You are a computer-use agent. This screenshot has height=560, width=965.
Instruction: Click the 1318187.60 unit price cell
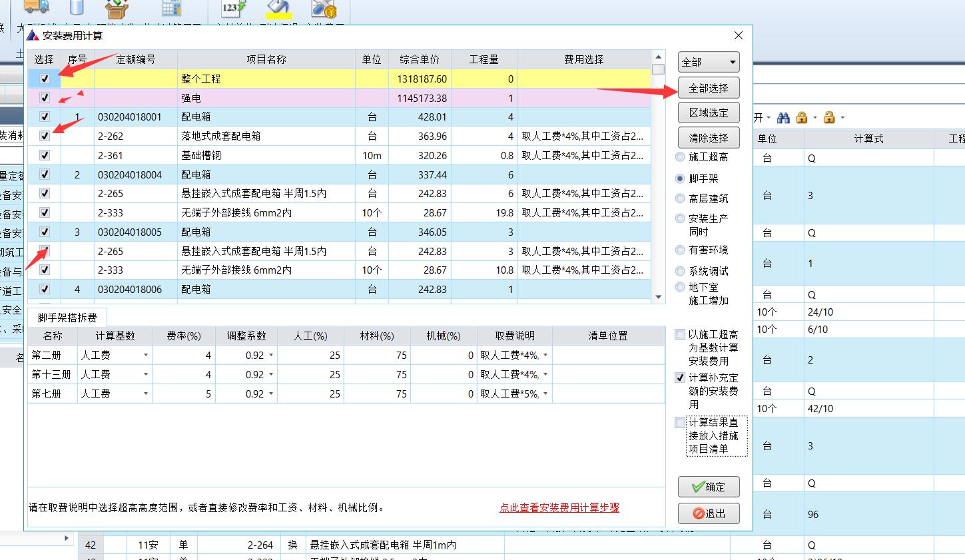pos(420,79)
